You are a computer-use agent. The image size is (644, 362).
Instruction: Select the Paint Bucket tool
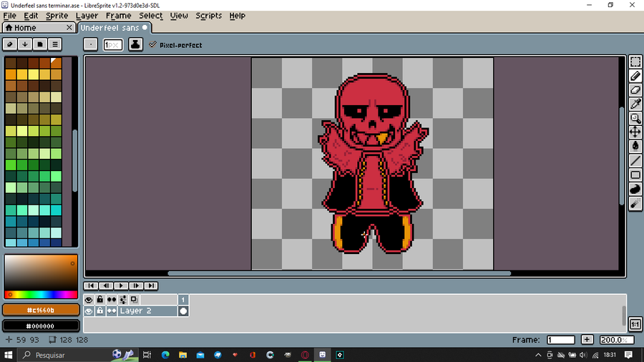(x=635, y=147)
